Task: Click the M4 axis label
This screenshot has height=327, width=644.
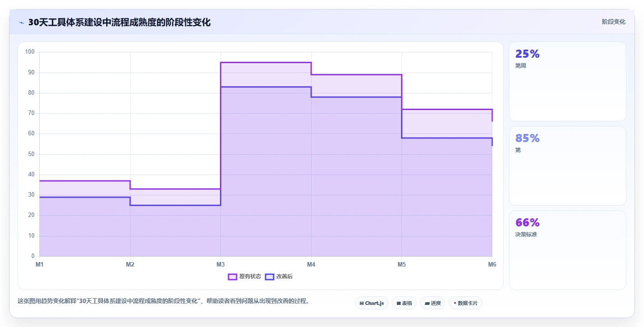Action: (x=311, y=264)
